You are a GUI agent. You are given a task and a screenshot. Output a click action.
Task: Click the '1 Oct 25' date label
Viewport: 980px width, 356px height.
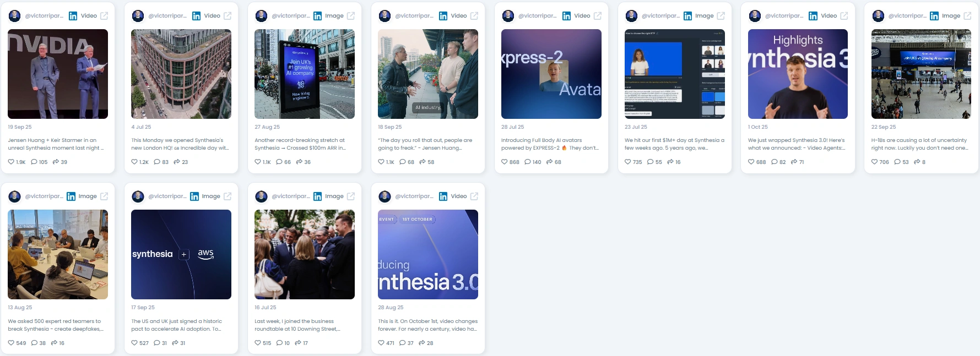[758, 127]
